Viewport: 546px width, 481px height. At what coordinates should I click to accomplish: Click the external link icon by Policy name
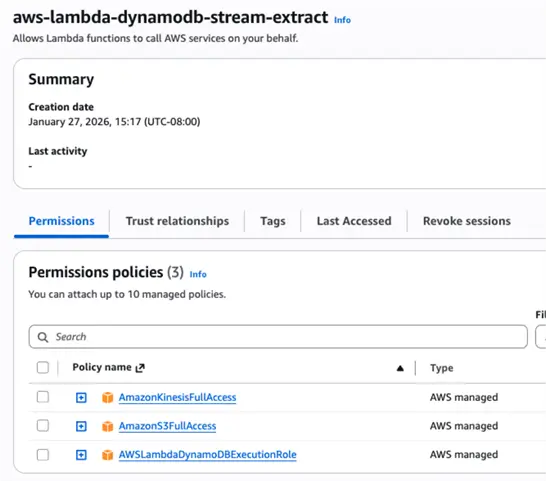140,368
